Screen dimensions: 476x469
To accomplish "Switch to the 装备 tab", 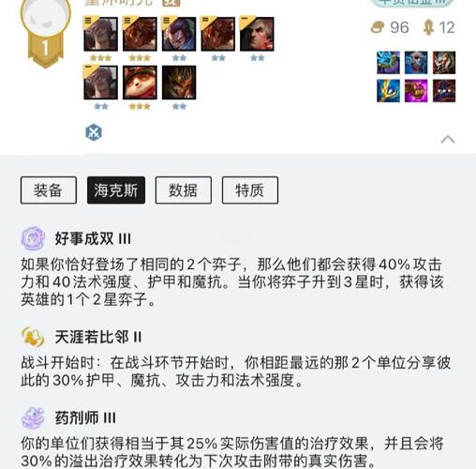I will tap(49, 190).
